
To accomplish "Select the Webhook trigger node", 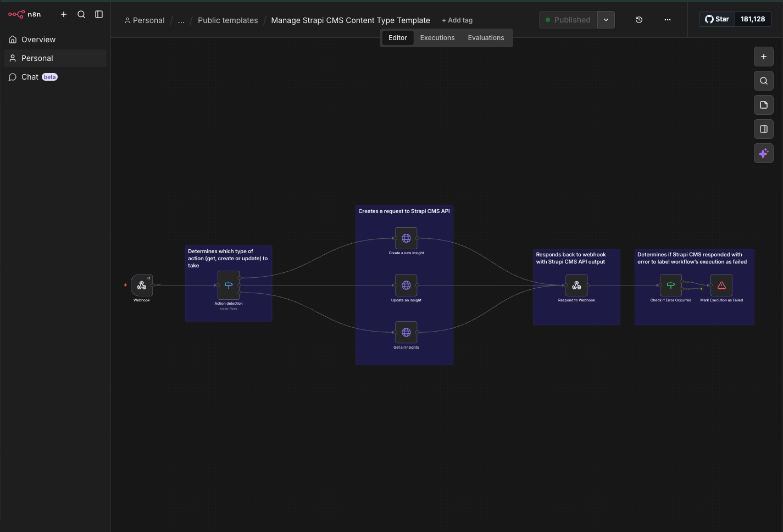I will click(142, 285).
